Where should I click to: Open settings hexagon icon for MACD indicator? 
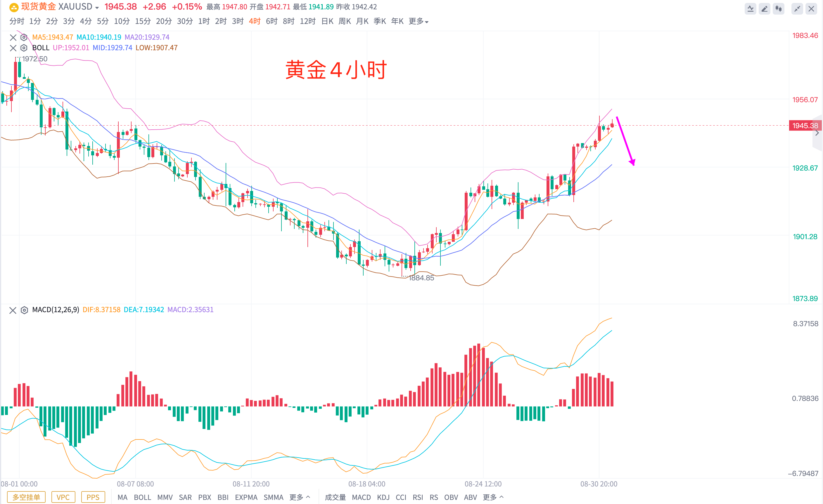click(x=24, y=310)
